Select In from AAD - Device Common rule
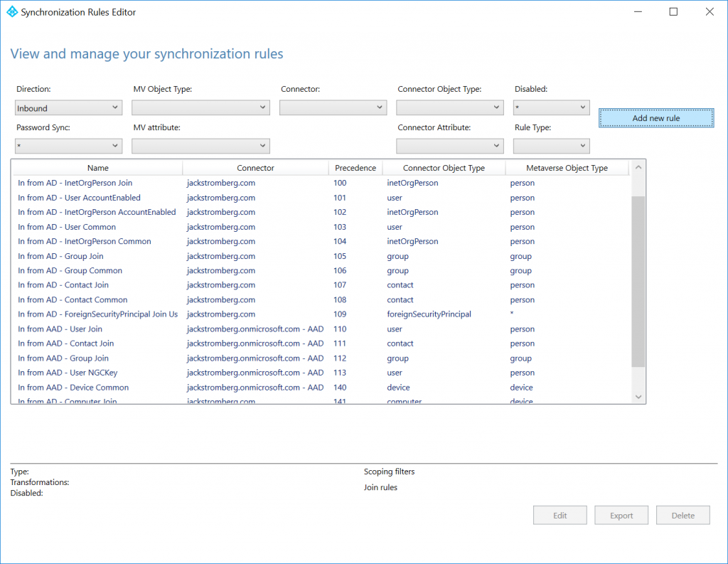 coord(321,388)
